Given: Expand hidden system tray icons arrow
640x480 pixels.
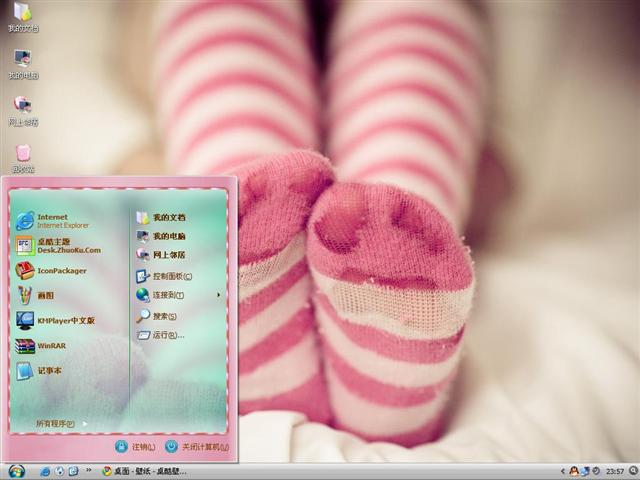Looking at the screenshot, I should click(x=562, y=471).
